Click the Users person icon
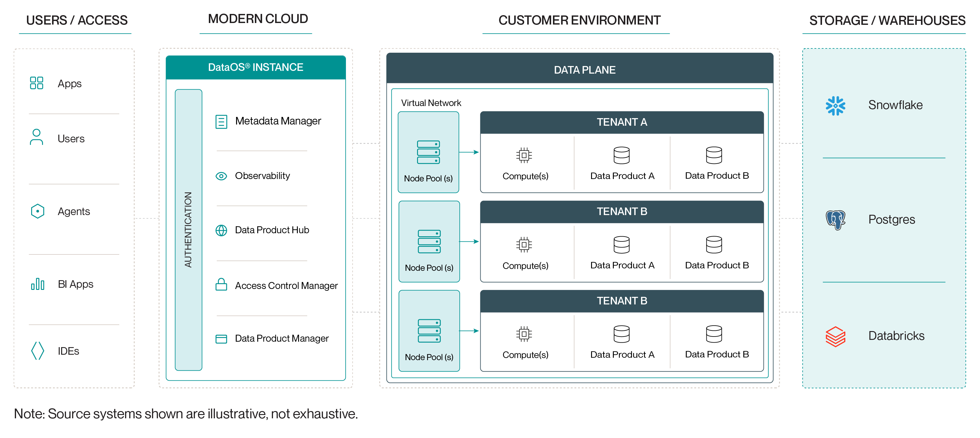 [37, 137]
